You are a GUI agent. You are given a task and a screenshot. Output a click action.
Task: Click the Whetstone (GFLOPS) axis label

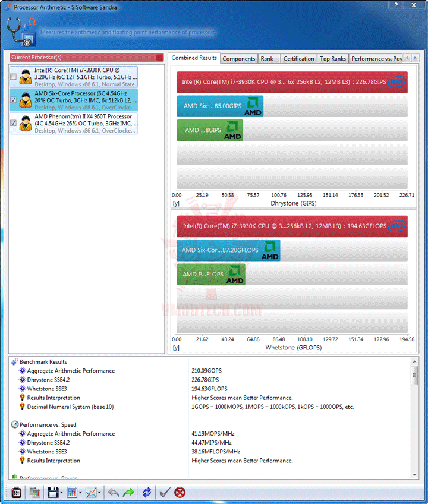point(294,348)
